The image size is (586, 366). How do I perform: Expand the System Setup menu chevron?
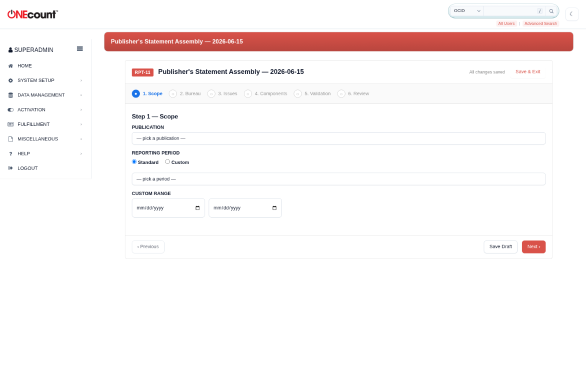click(x=81, y=80)
